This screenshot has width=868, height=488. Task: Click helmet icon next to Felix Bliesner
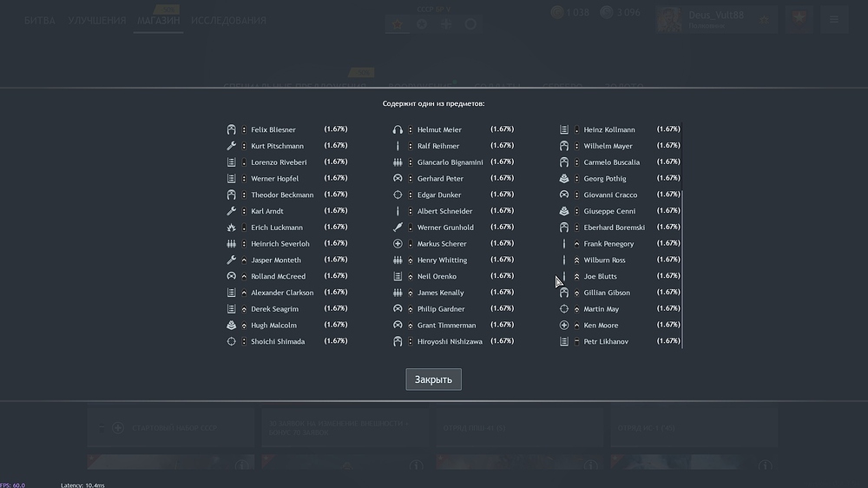tap(231, 129)
